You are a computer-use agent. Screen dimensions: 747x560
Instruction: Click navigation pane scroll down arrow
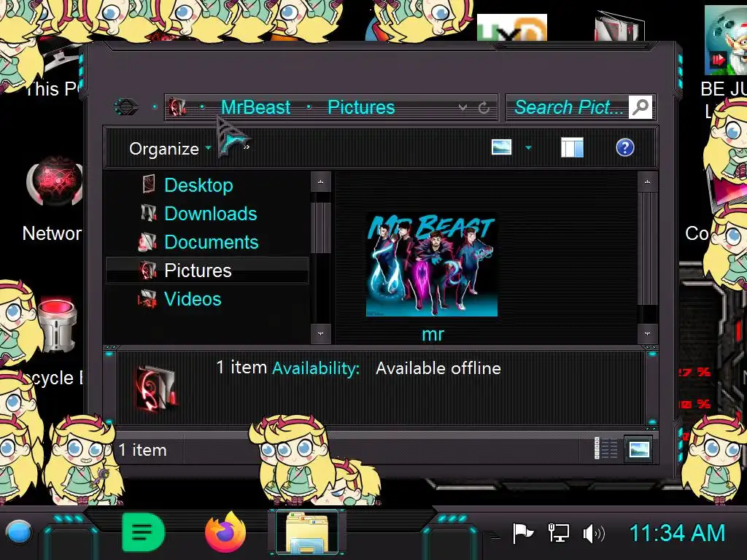click(x=321, y=333)
